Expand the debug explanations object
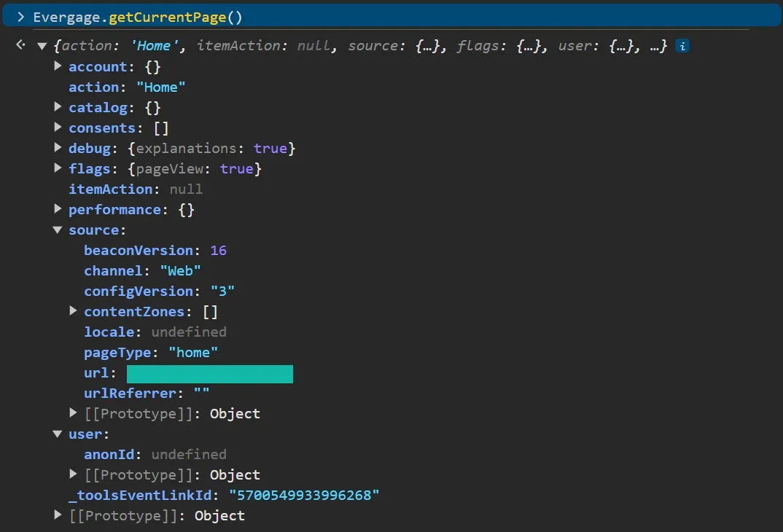 point(58,148)
